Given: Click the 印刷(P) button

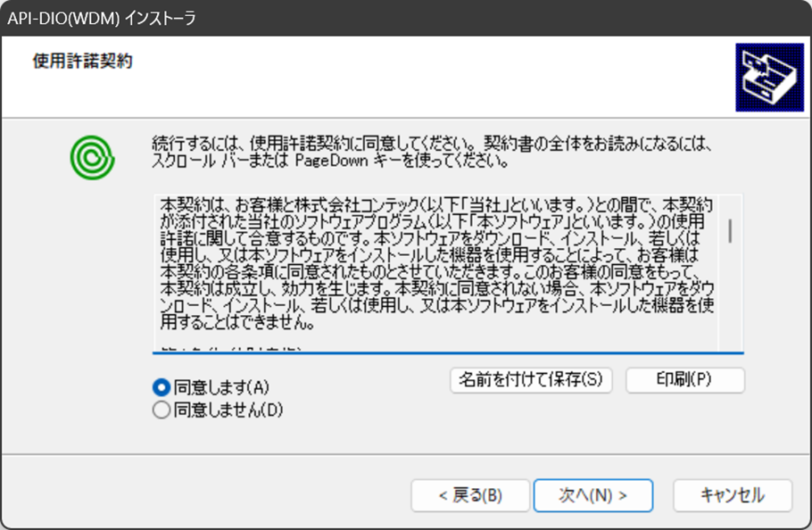Looking at the screenshot, I should (685, 380).
